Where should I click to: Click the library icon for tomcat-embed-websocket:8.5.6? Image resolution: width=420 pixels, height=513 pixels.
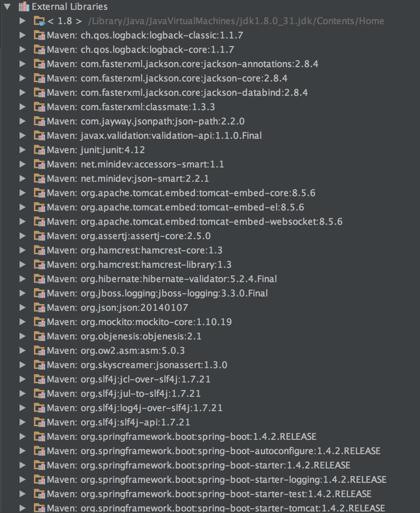[39, 222]
